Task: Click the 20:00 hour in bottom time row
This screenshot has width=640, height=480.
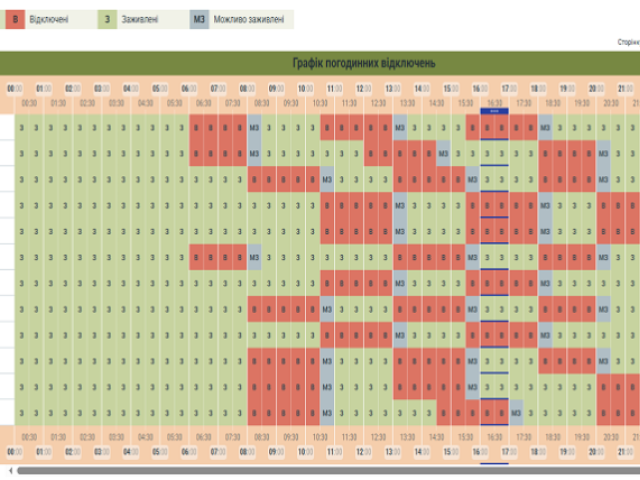Action: point(596,452)
